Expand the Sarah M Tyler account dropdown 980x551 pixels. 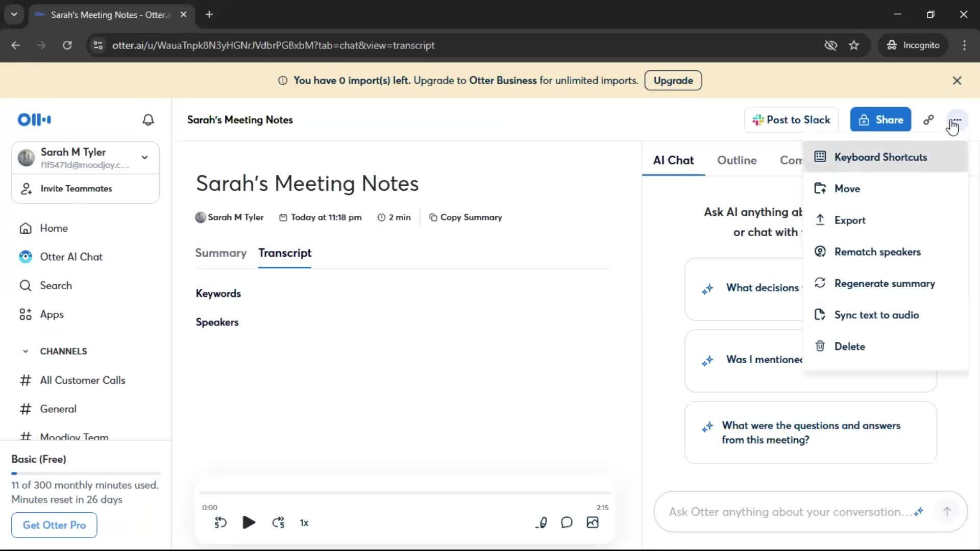(145, 157)
